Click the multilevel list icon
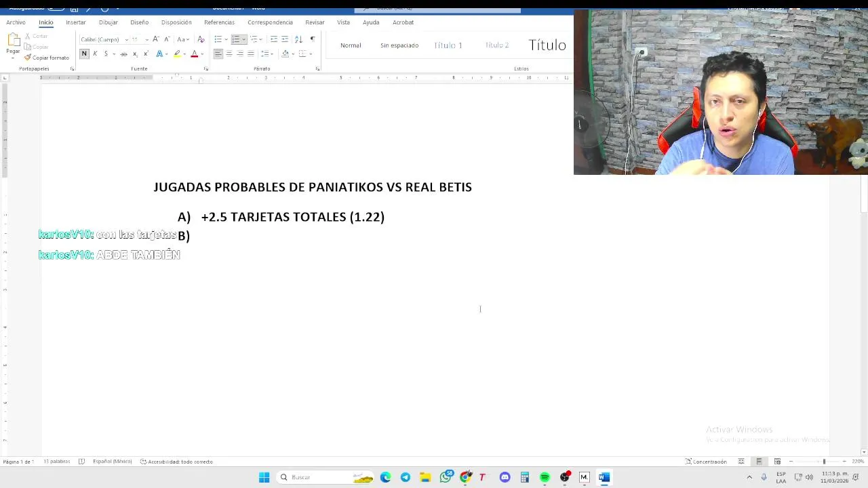The height and width of the screenshot is (488, 868). pos(254,39)
